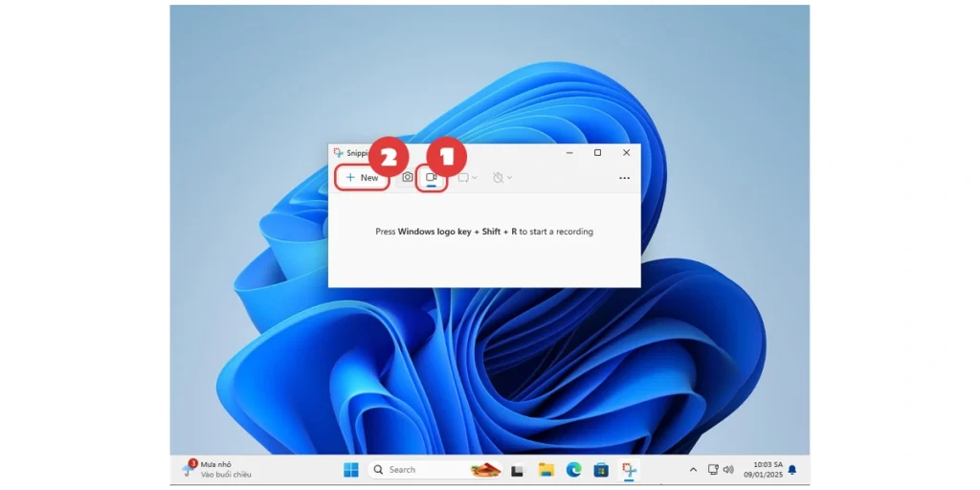Expand the delay timer dropdown
The height and width of the screenshot is (490, 980).
(x=502, y=178)
